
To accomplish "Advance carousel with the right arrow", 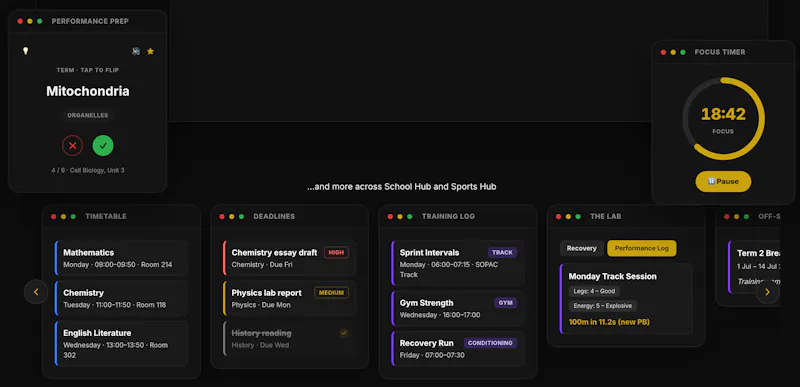I will (768, 292).
